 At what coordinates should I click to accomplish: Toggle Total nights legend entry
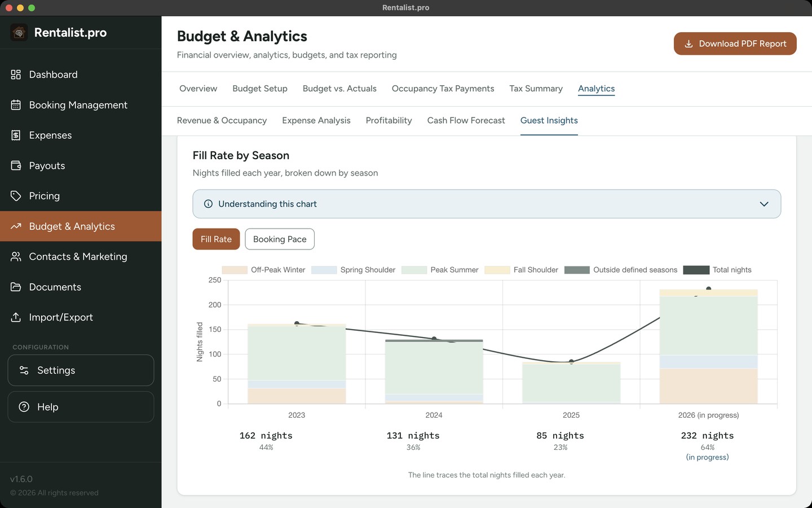point(717,270)
